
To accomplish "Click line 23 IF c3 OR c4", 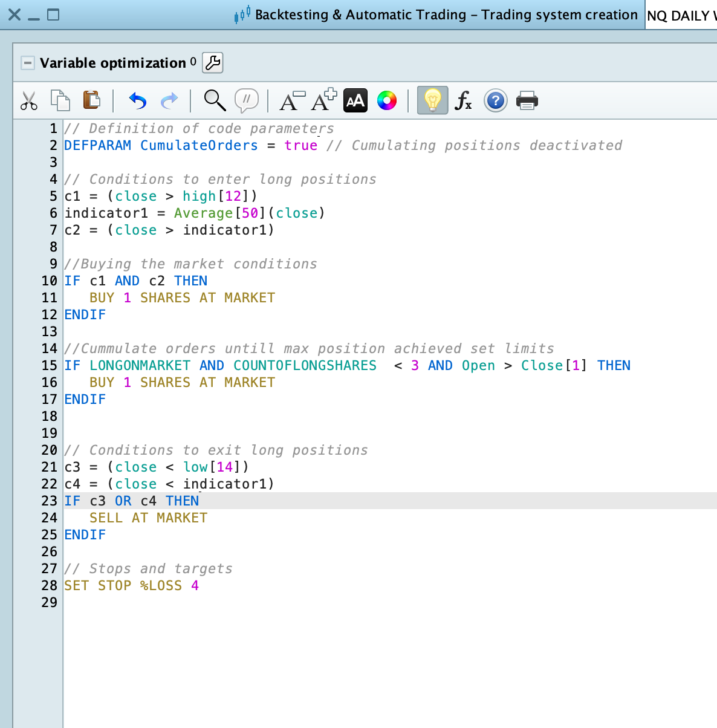I will (x=132, y=501).
